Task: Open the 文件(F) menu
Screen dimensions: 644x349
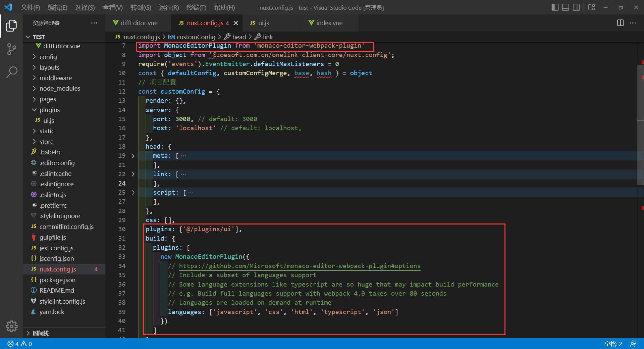Action: tap(31, 7)
